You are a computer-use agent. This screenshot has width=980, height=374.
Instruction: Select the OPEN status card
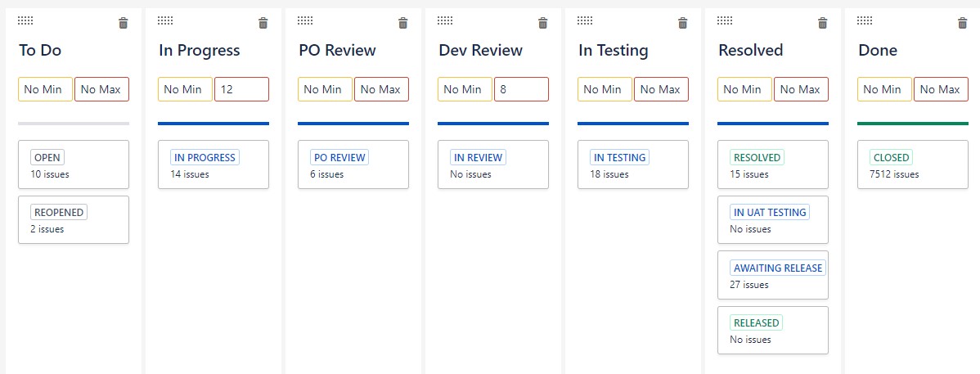click(74, 164)
